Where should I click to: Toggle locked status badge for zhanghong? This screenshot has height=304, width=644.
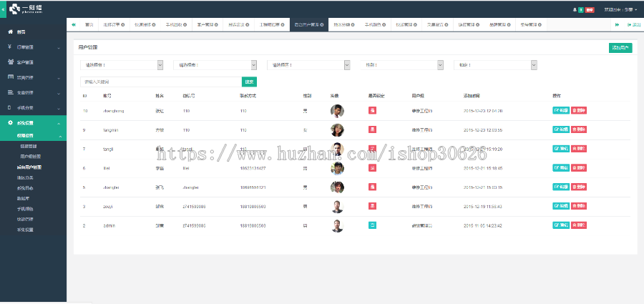373,110
